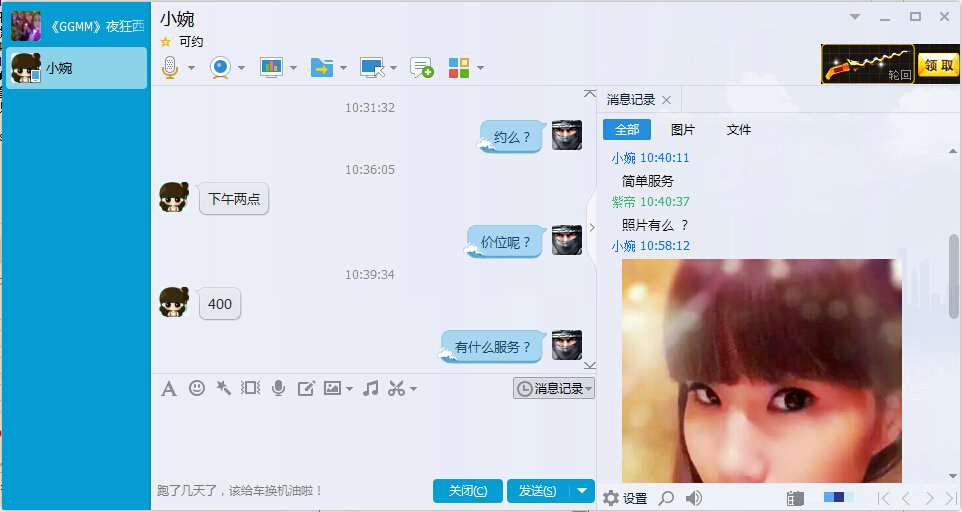The image size is (962, 512).
Task: Record a voice message in editor toolbar
Action: point(279,388)
